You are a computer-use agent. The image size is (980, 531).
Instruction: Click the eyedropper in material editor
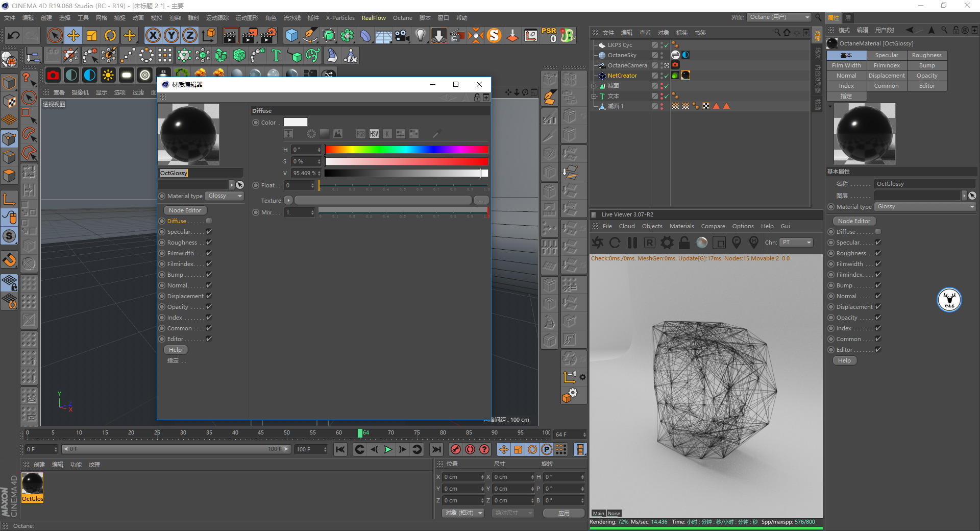[x=436, y=134]
